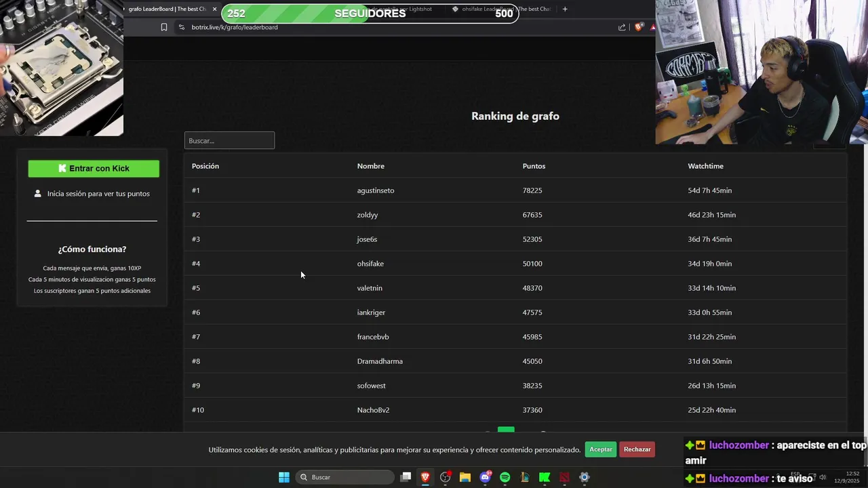The image size is (868, 488).
Task: Click points value 78225
Action: pos(532,190)
